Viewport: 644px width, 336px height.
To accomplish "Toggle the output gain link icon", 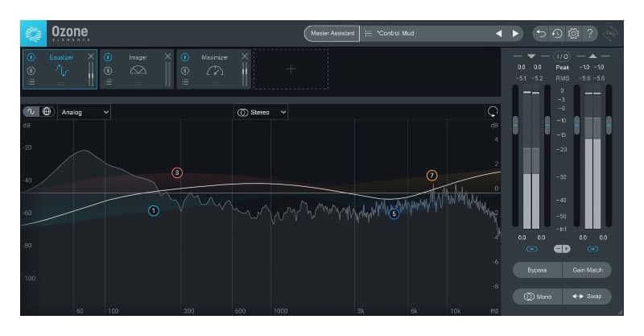I will coord(592,249).
